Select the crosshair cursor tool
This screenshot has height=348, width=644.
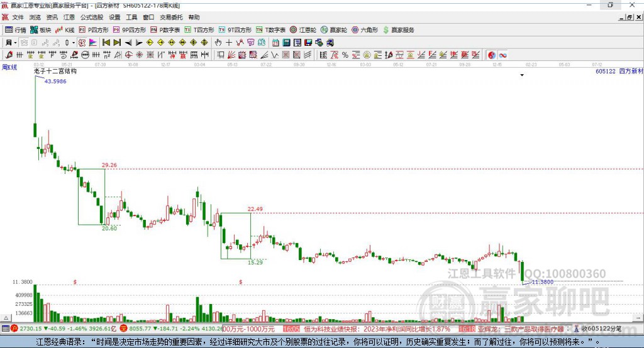pyautogui.click(x=229, y=43)
